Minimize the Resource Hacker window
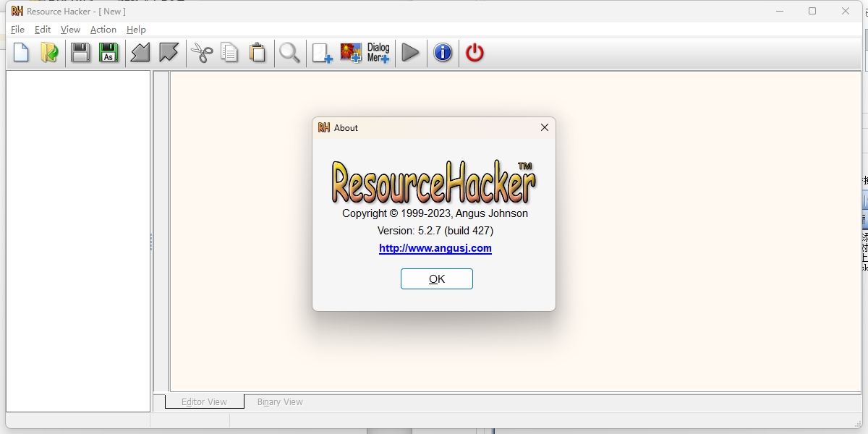Viewport: 868px width, 434px height. [x=780, y=11]
